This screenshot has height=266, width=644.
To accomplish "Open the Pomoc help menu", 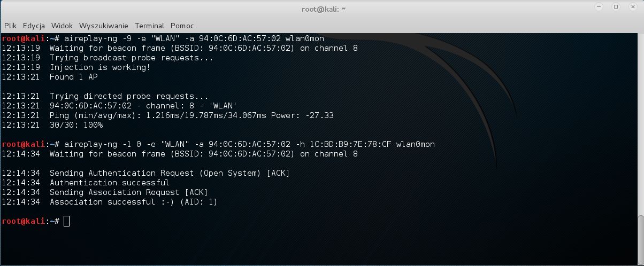I will click(x=182, y=26).
